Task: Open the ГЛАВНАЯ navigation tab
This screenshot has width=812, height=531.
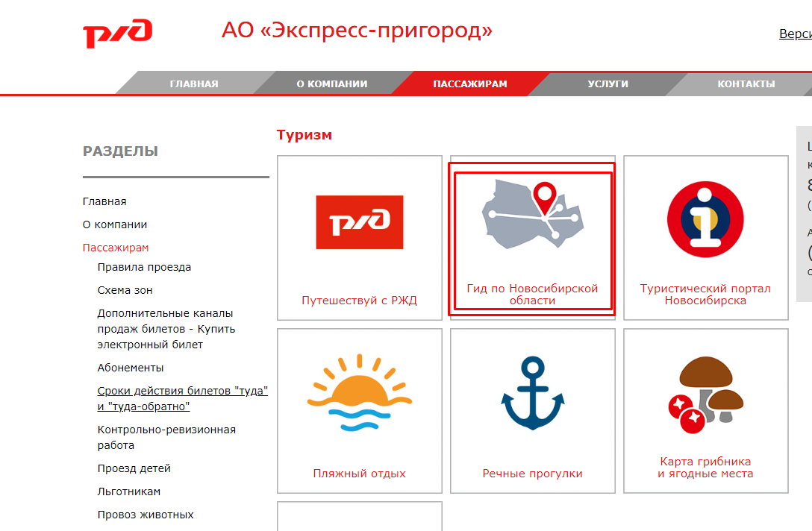Action: (x=194, y=84)
